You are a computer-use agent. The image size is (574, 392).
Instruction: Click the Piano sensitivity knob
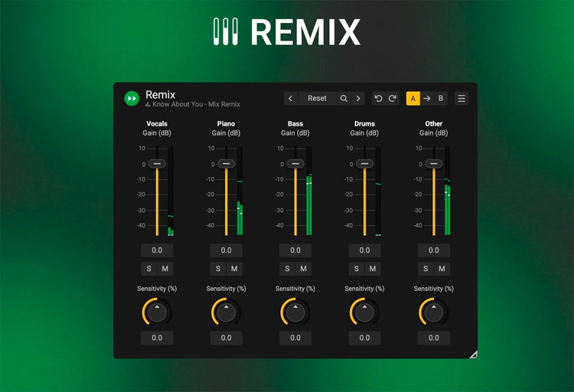(x=226, y=312)
